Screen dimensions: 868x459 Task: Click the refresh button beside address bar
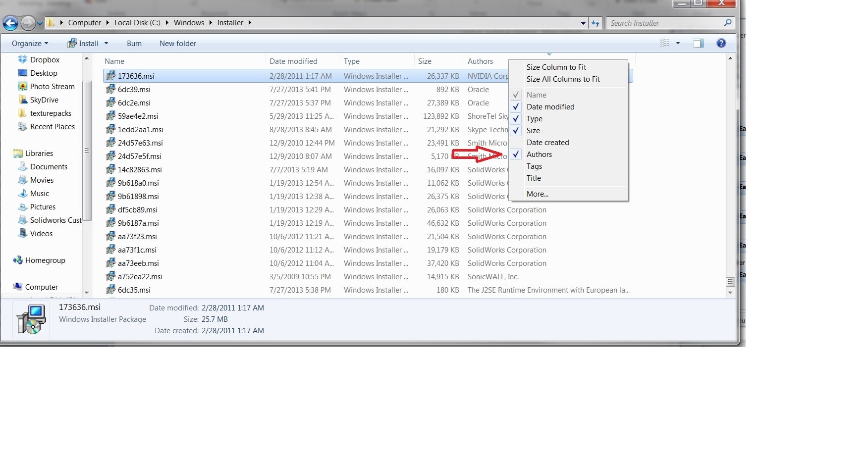596,23
